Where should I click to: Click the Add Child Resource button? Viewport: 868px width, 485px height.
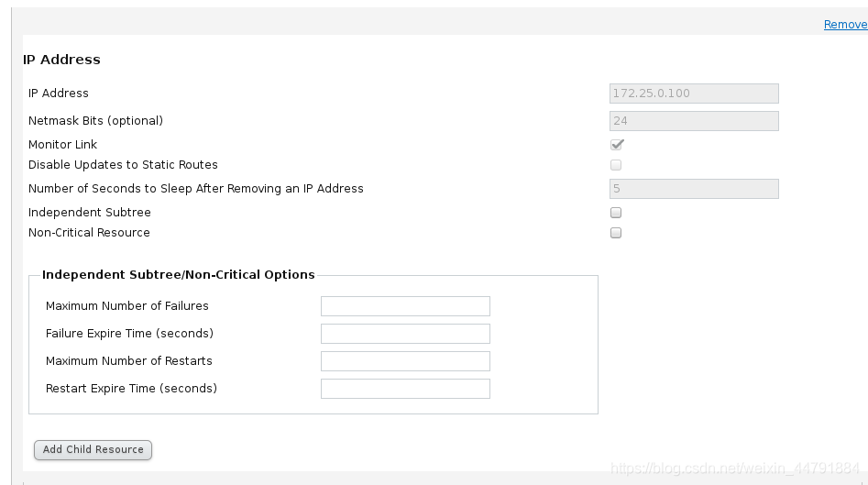93,449
